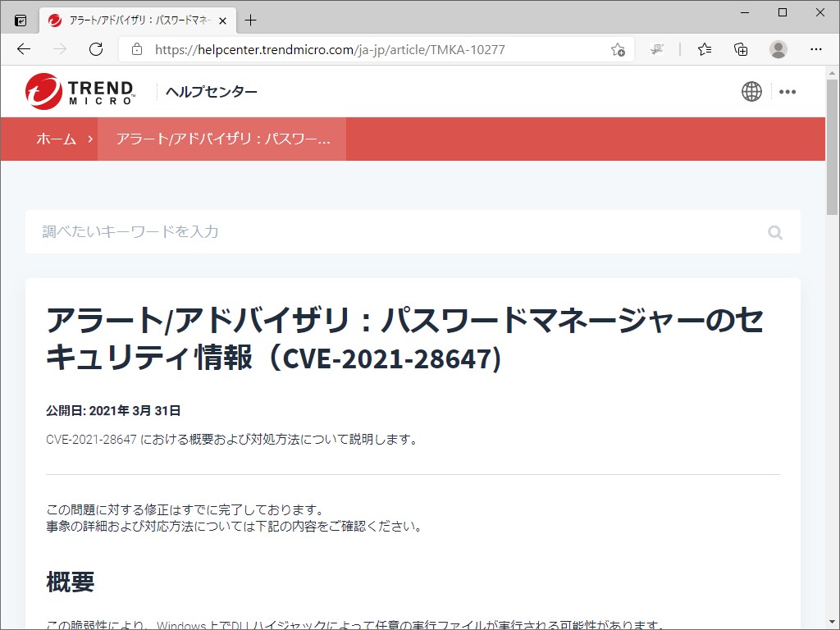Open the profile account menu
Screen dimensions: 840x630
click(778, 49)
